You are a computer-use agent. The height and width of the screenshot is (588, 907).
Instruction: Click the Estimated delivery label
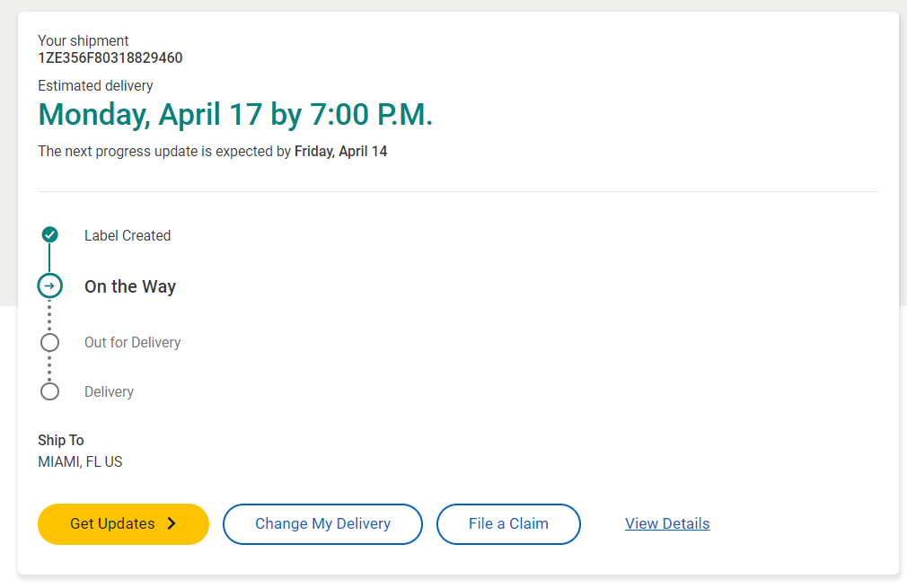95,86
